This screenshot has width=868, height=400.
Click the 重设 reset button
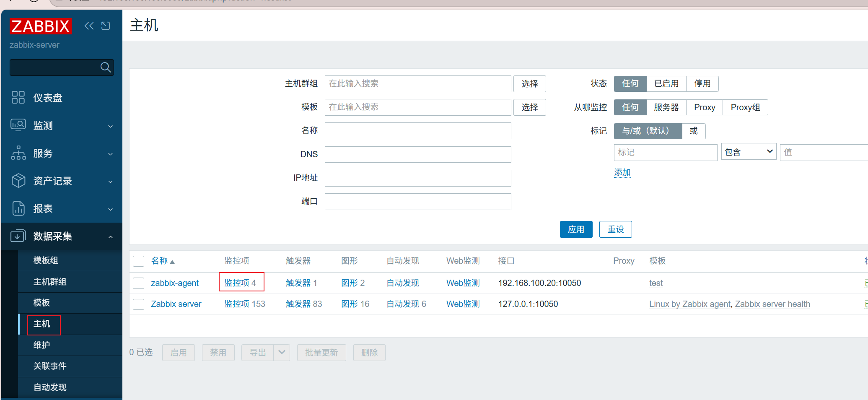pos(615,229)
